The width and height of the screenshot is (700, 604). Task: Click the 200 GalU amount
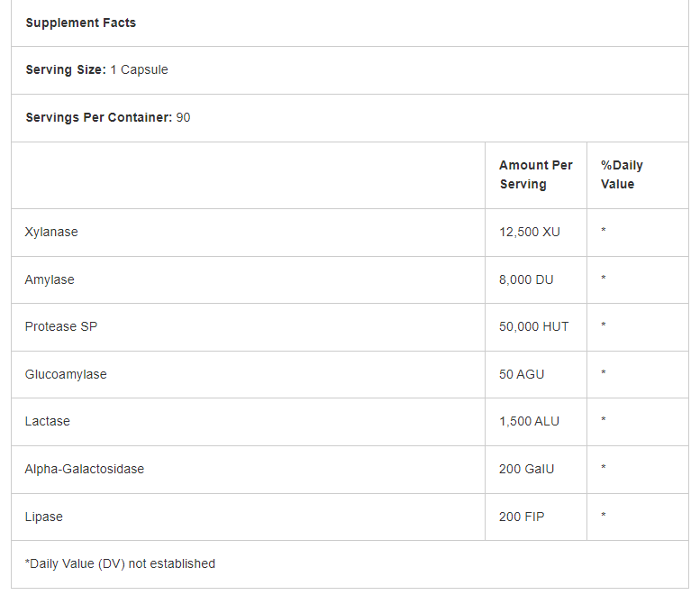pyautogui.click(x=525, y=469)
